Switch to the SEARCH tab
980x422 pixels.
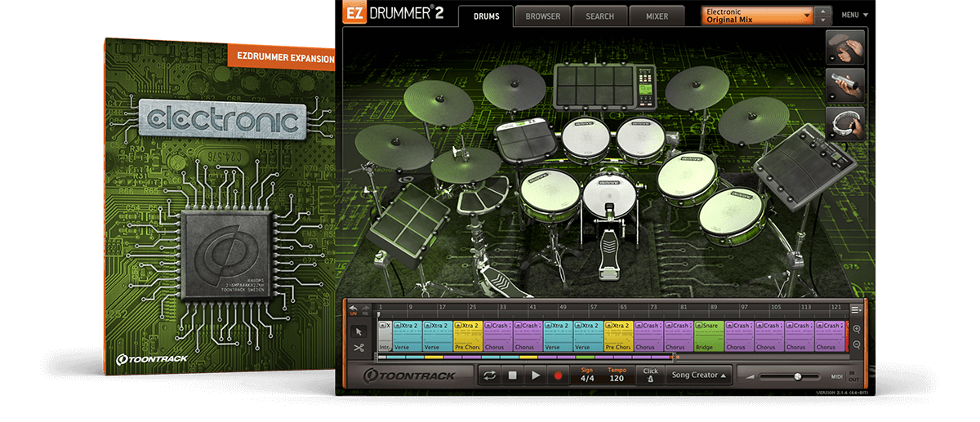[599, 16]
